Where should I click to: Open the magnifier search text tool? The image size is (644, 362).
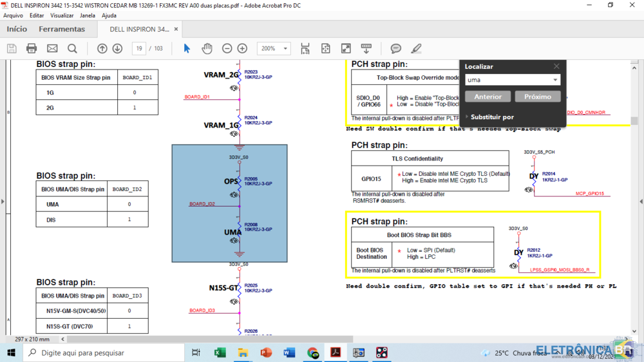pos(72,48)
